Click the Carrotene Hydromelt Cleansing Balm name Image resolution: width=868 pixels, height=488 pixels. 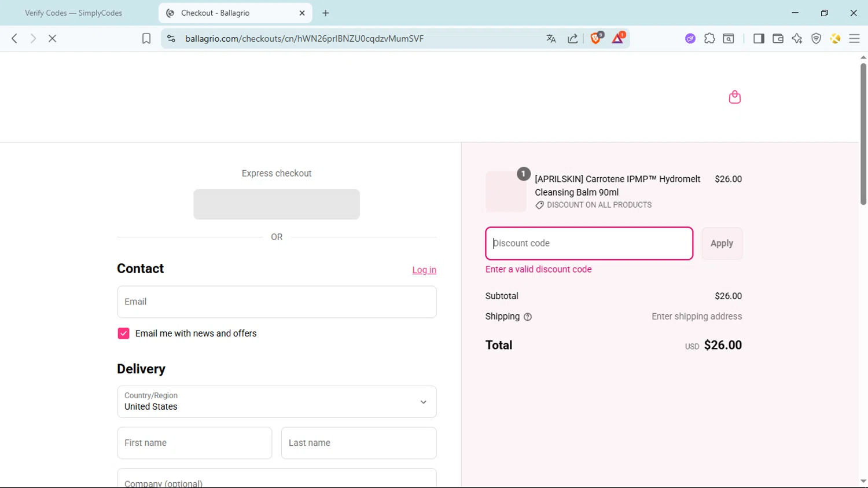(x=617, y=185)
